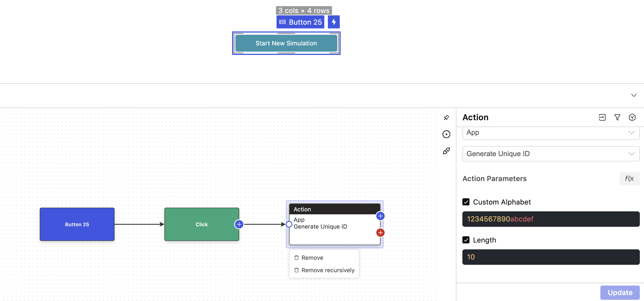Open the Generate Unique ID dropdown
Image resolution: width=644 pixels, height=301 pixels.
coord(551,154)
